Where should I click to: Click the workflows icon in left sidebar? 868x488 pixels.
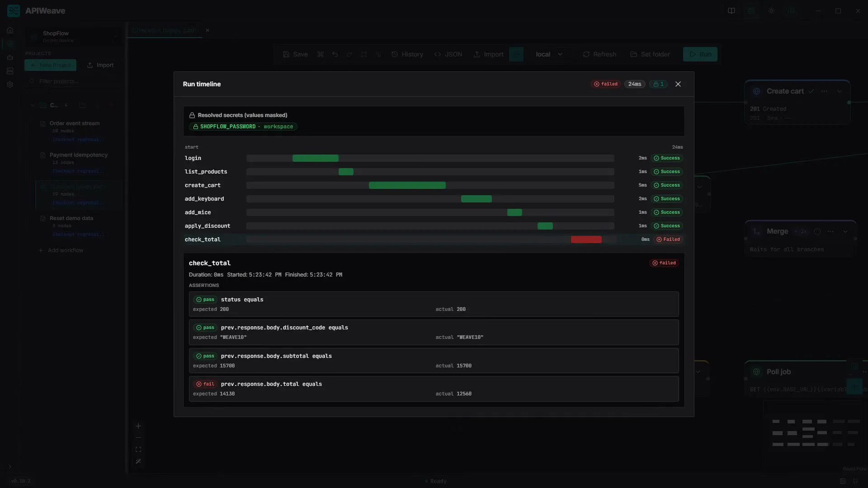pyautogui.click(x=10, y=44)
